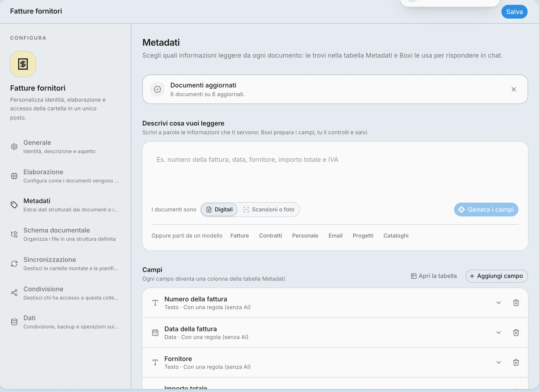Choose the Personale template
The image size is (540, 392).
[305, 236]
